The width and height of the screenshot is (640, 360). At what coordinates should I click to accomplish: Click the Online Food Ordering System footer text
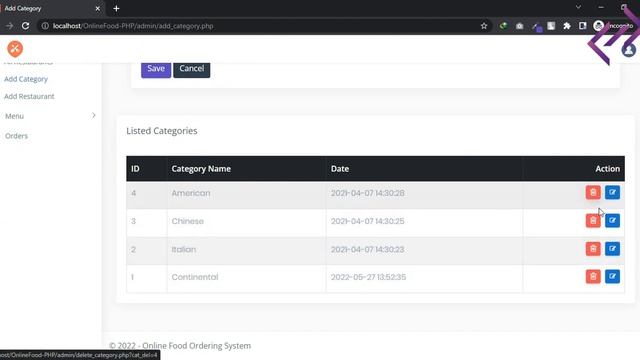(x=197, y=346)
